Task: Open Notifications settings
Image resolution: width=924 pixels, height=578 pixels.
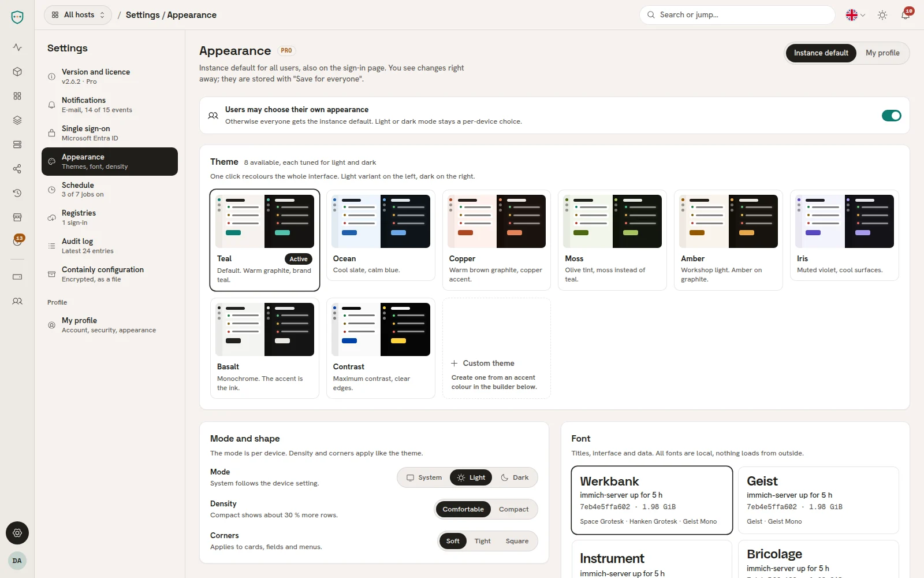Action: click(x=110, y=105)
